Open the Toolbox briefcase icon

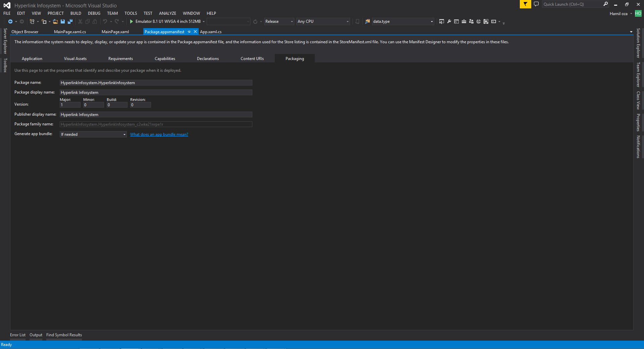click(x=464, y=21)
